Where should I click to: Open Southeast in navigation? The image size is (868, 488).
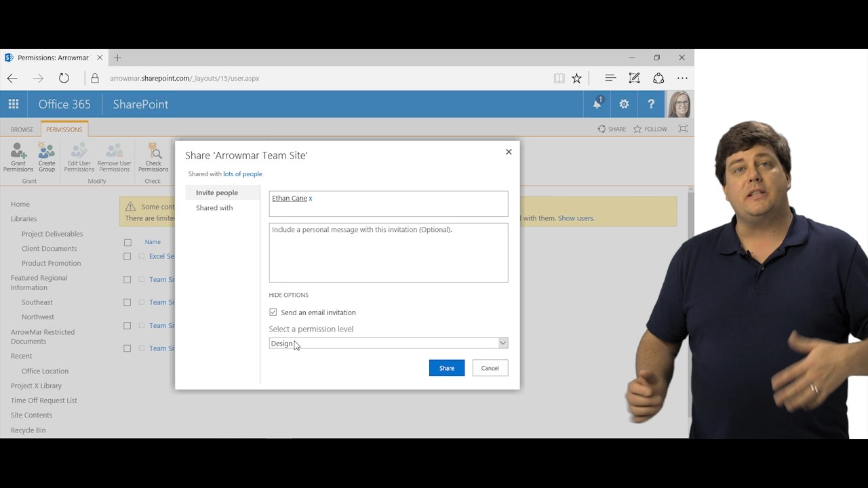(x=37, y=302)
